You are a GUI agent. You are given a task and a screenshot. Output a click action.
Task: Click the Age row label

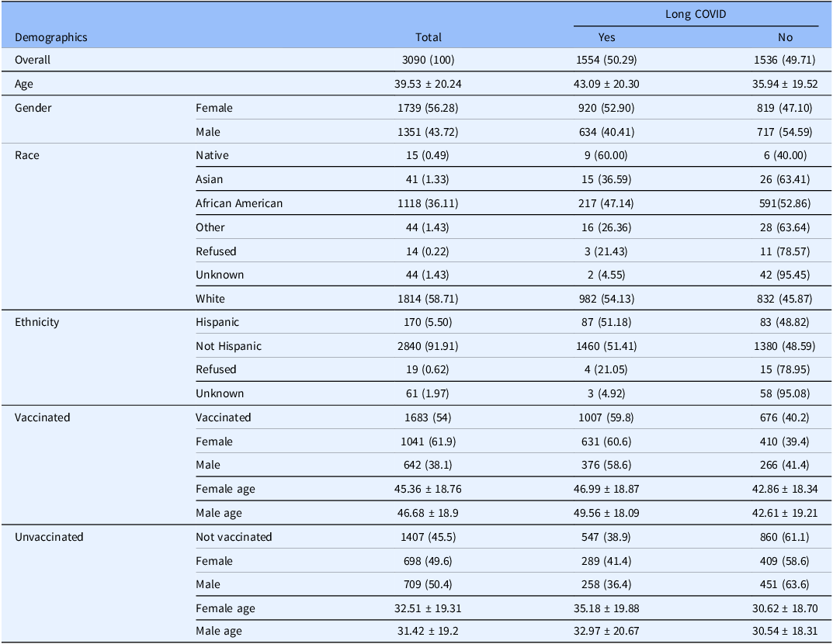tap(25, 84)
